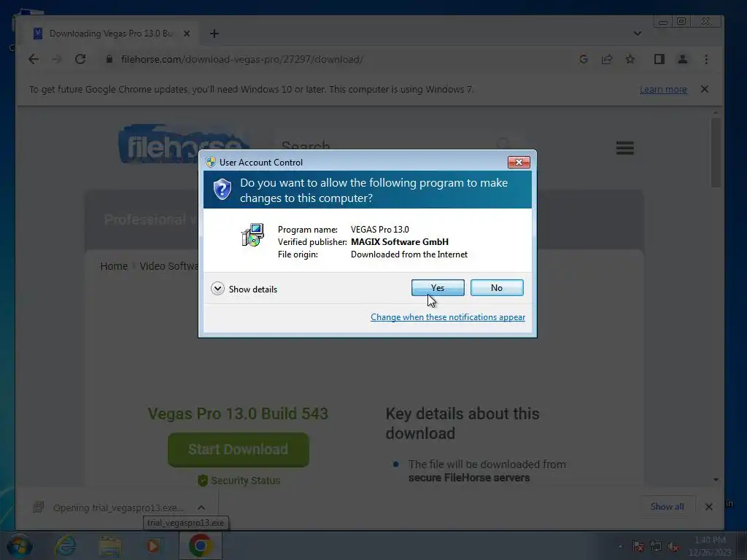Click Action Center flag icon
This screenshot has height=560, width=747.
[638, 546]
